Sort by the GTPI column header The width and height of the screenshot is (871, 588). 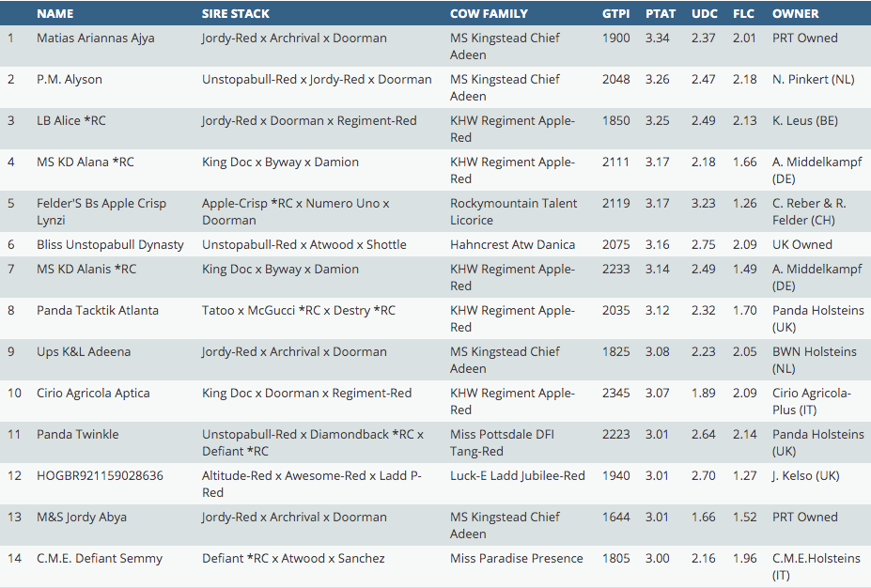pyautogui.click(x=616, y=14)
